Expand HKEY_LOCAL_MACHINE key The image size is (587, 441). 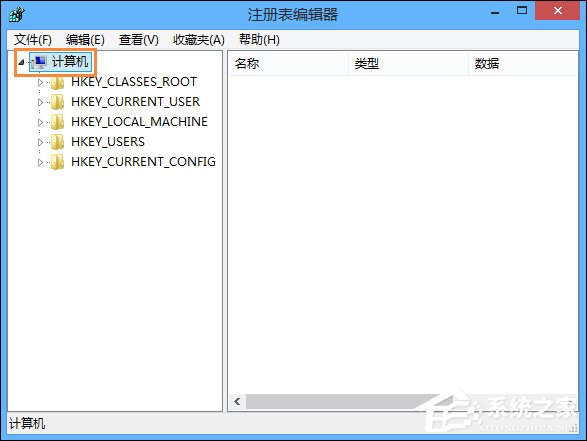[40, 122]
